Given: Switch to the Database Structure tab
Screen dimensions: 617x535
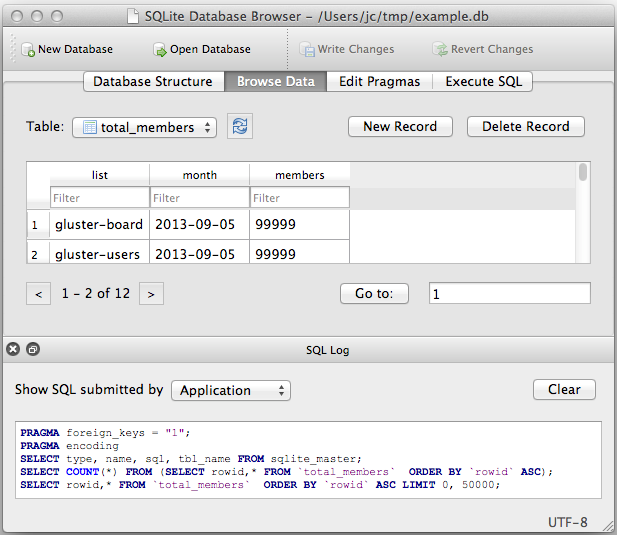Looking at the screenshot, I should coord(153,81).
